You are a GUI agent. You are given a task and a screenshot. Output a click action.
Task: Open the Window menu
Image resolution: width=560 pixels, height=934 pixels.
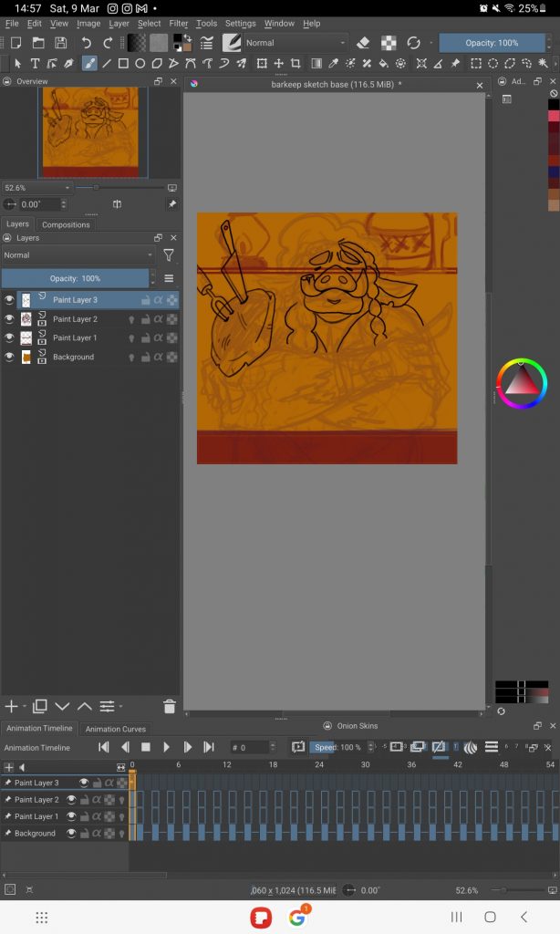(x=279, y=23)
